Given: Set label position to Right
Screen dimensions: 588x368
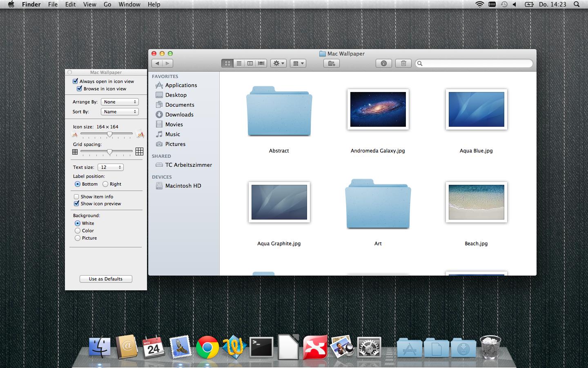Looking at the screenshot, I should click(105, 184).
